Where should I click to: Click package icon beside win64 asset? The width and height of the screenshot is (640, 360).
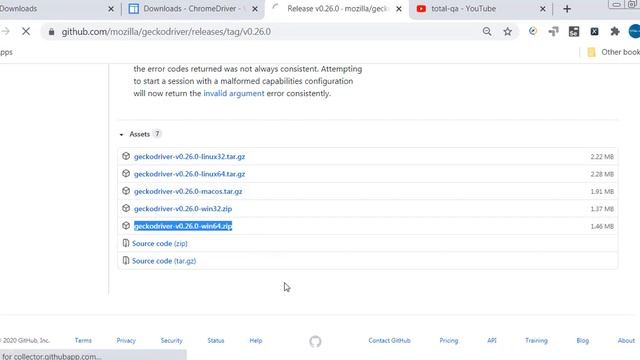[x=126, y=226]
